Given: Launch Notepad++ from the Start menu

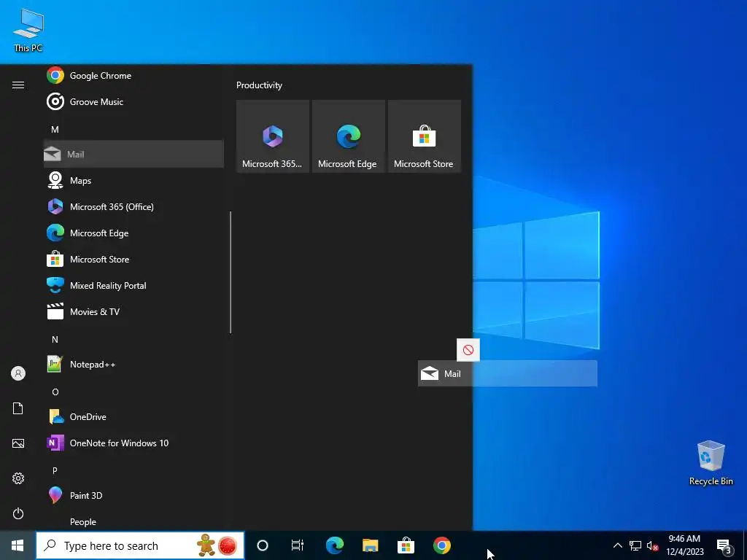Looking at the screenshot, I should tap(133, 365).
